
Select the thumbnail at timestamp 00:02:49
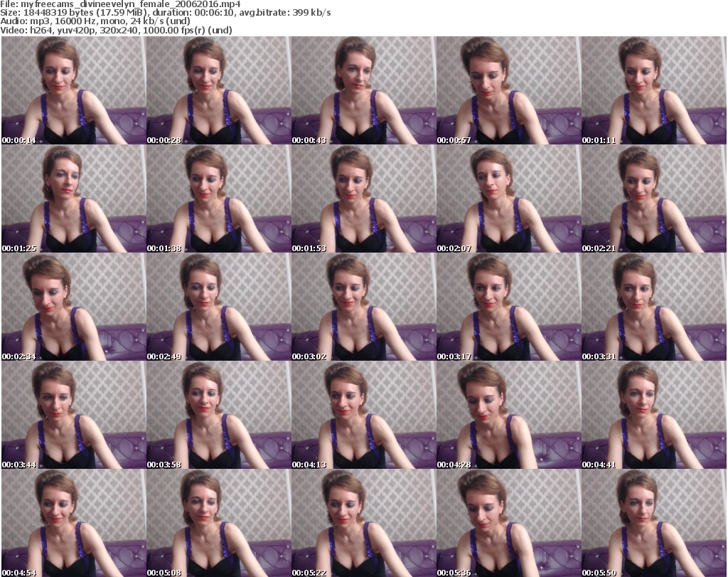click(219, 307)
